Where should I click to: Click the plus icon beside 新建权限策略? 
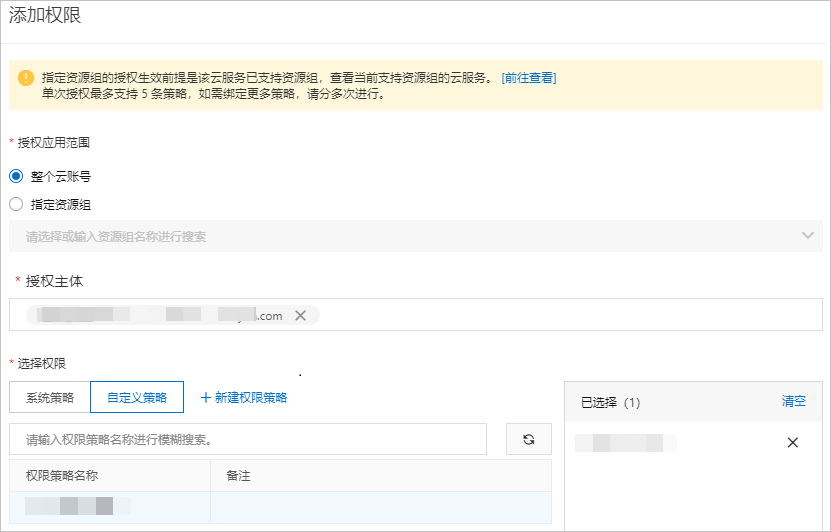pyautogui.click(x=206, y=398)
